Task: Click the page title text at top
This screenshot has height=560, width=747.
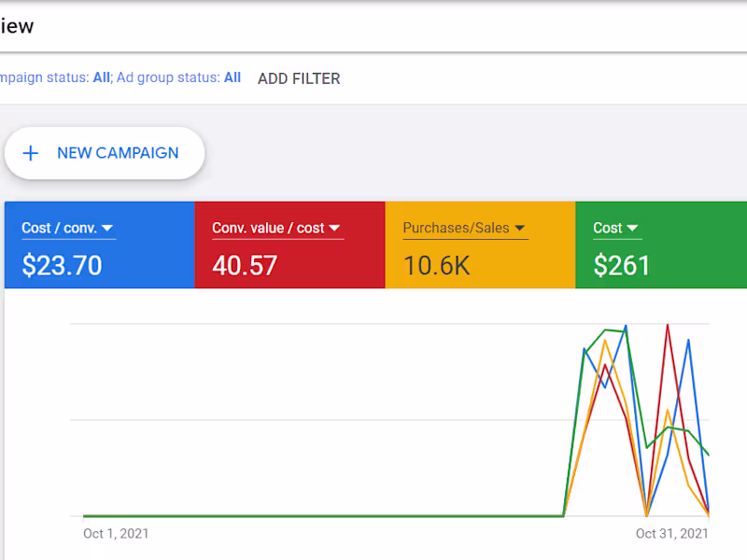Action: pyautogui.click(x=17, y=26)
